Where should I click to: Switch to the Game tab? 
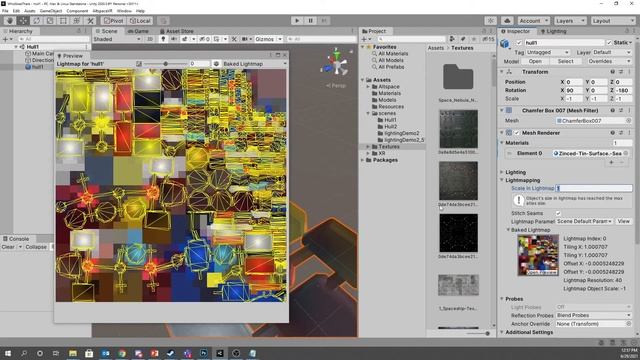click(138, 31)
